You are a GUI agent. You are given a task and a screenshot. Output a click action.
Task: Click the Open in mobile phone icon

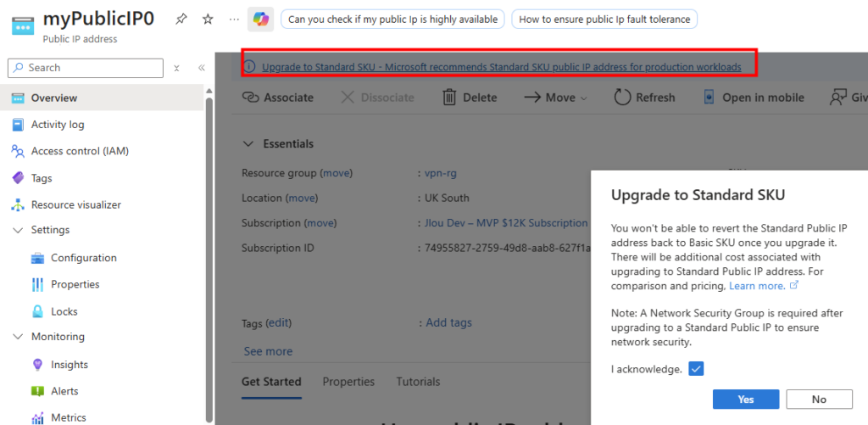(x=709, y=98)
